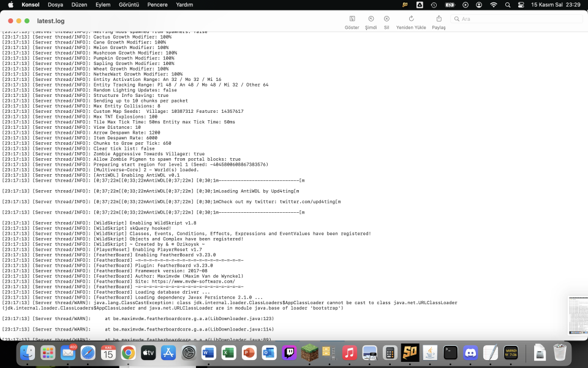The image size is (588, 368).
Task: Launch Google Chrome from the Dock
Action: tap(128, 353)
